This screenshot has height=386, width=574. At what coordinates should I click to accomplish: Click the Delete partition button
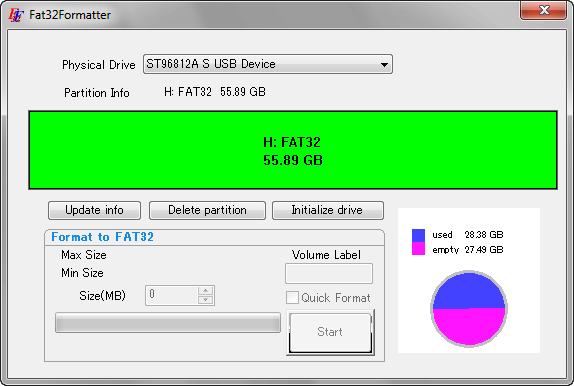(x=207, y=210)
